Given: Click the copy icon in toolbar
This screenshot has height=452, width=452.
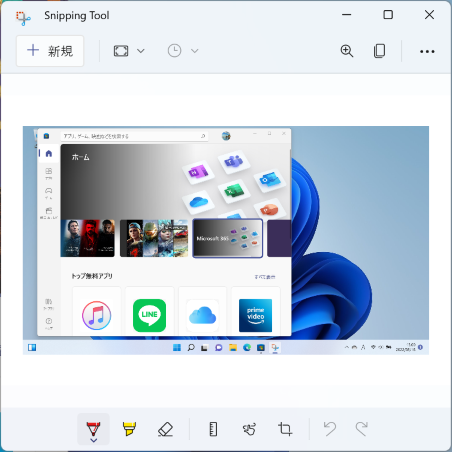Looking at the screenshot, I should [379, 51].
